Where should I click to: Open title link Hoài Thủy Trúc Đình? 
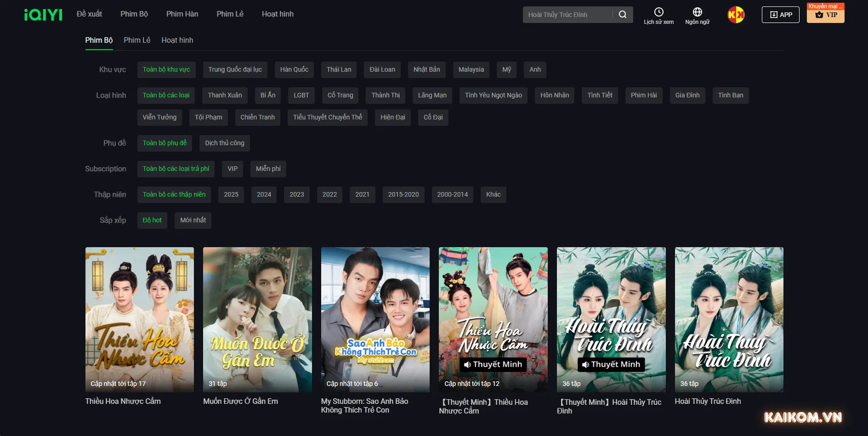(x=708, y=402)
